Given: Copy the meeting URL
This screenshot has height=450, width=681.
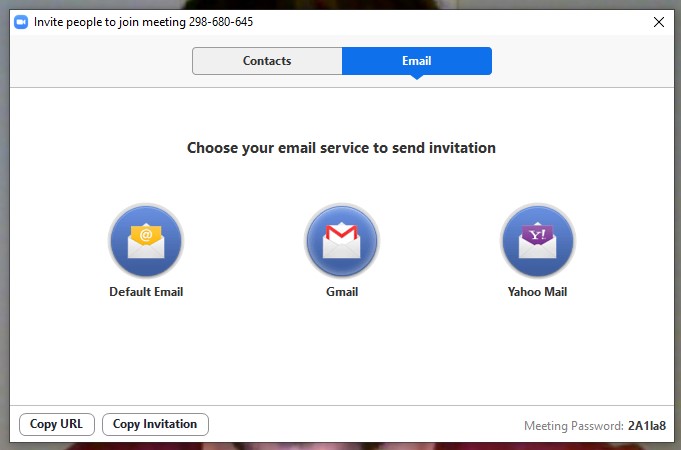Looking at the screenshot, I should tap(56, 424).
